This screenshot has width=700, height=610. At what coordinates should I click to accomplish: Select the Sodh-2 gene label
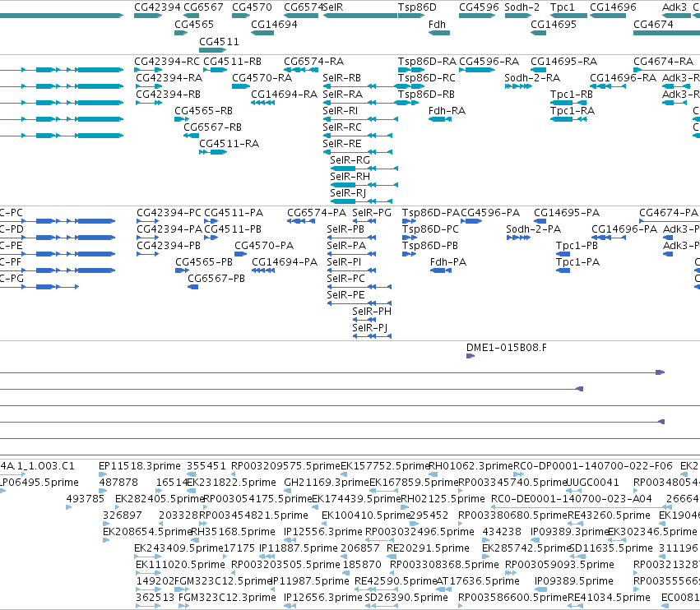coord(522,7)
